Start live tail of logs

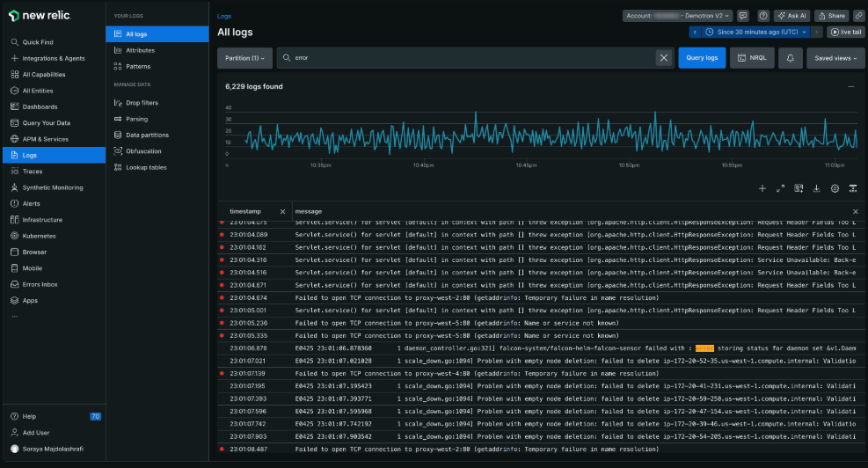[x=846, y=32]
